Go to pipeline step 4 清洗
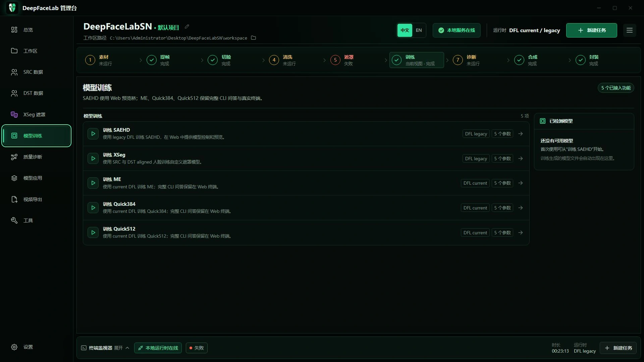This screenshot has height=362, width=644. 294,60
